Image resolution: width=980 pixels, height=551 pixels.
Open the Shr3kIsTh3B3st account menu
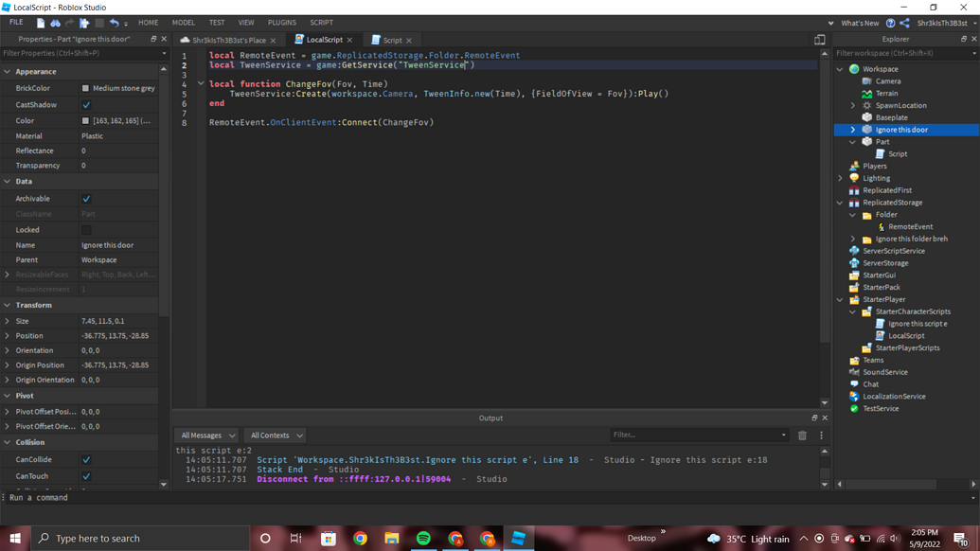(x=946, y=23)
